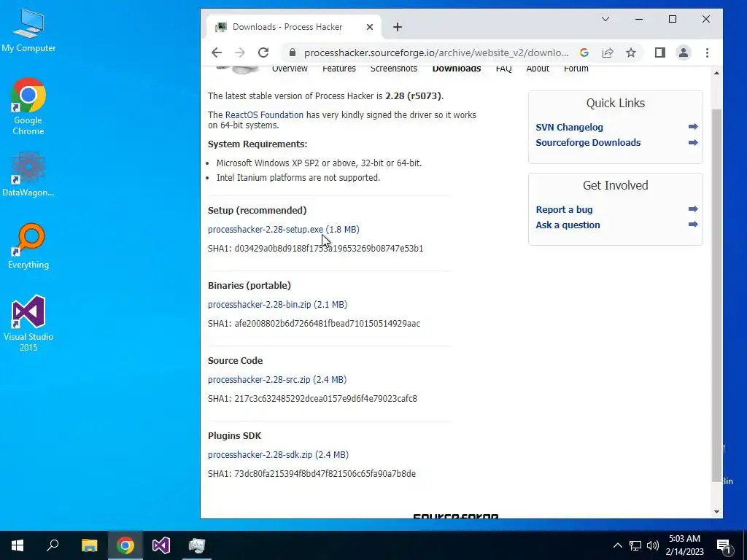Open the Downloads nav item

click(457, 69)
